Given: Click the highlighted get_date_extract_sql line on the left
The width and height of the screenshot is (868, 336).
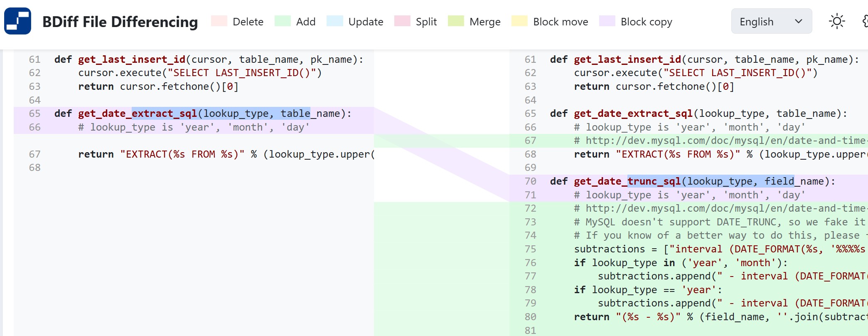Looking at the screenshot, I should point(202,114).
